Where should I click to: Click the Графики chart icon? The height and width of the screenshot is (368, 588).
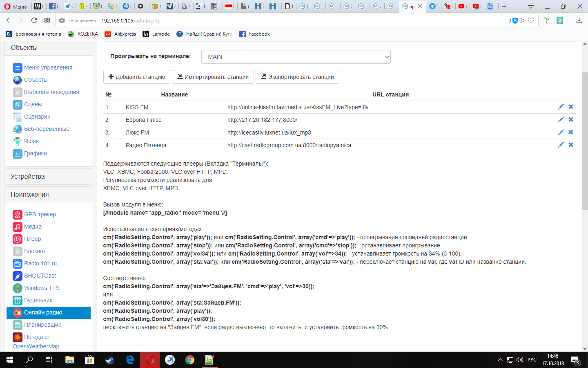[18, 153]
